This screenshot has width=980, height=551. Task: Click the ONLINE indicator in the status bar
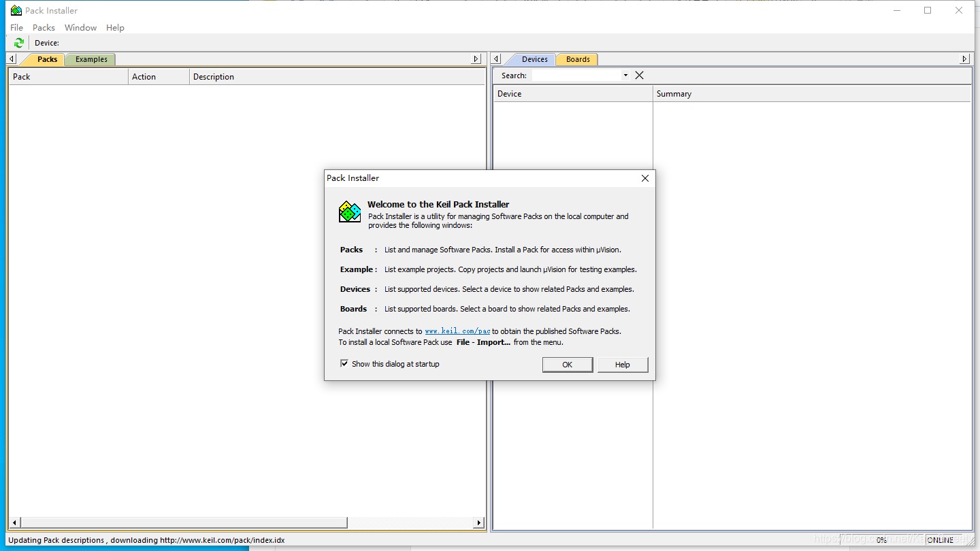tap(940, 539)
